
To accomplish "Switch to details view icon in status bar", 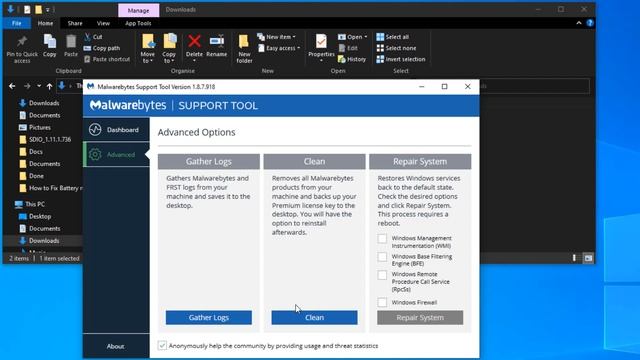I will (x=574, y=258).
